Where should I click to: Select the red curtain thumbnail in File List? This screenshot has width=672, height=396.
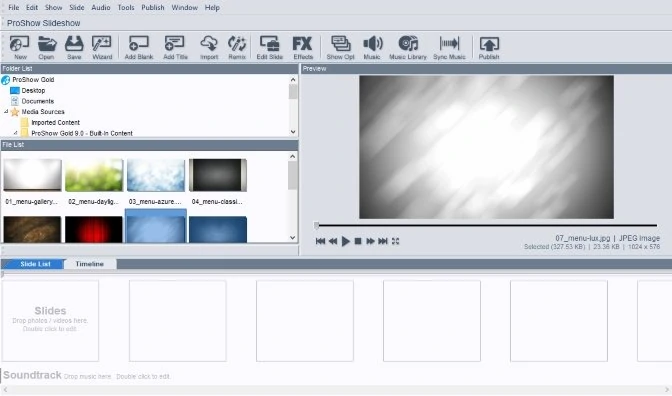pos(94,230)
